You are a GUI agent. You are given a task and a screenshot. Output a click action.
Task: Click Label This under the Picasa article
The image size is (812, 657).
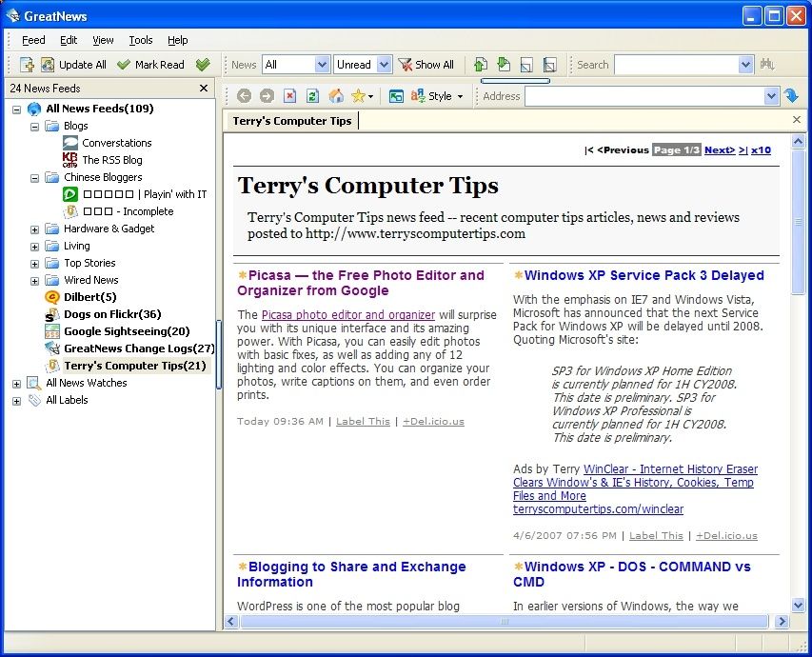tap(363, 421)
